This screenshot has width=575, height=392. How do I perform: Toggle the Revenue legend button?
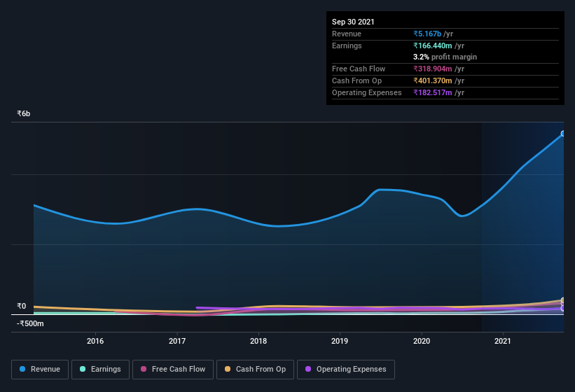(x=40, y=370)
